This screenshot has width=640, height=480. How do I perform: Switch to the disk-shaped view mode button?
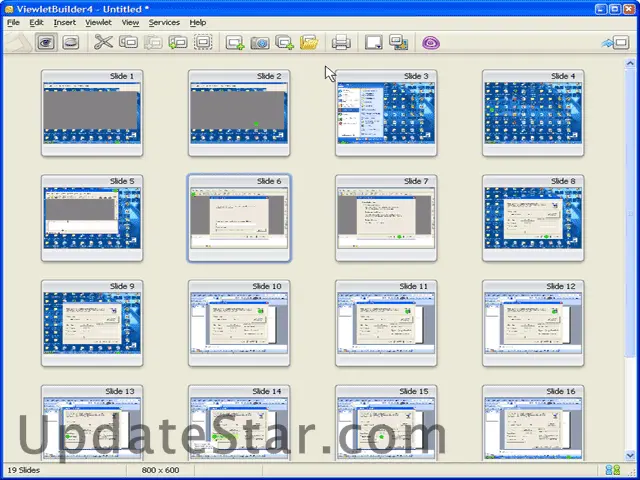coord(71,42)
